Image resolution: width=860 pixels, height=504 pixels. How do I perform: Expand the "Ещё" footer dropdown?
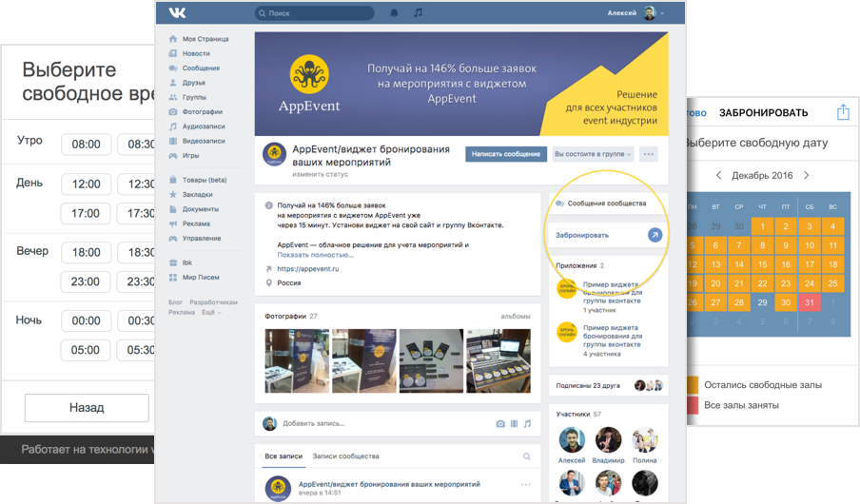[x=211, y=312]
